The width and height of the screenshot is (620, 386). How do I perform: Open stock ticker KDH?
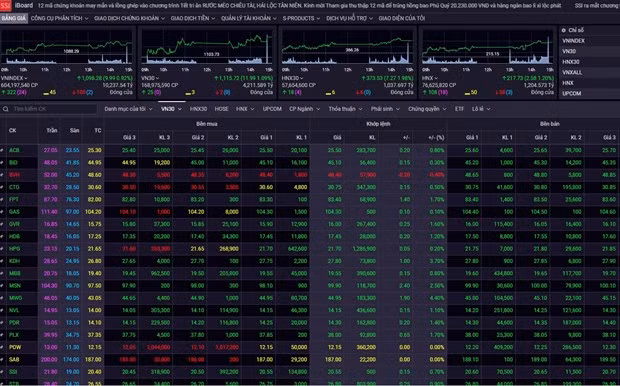point(14,261)
